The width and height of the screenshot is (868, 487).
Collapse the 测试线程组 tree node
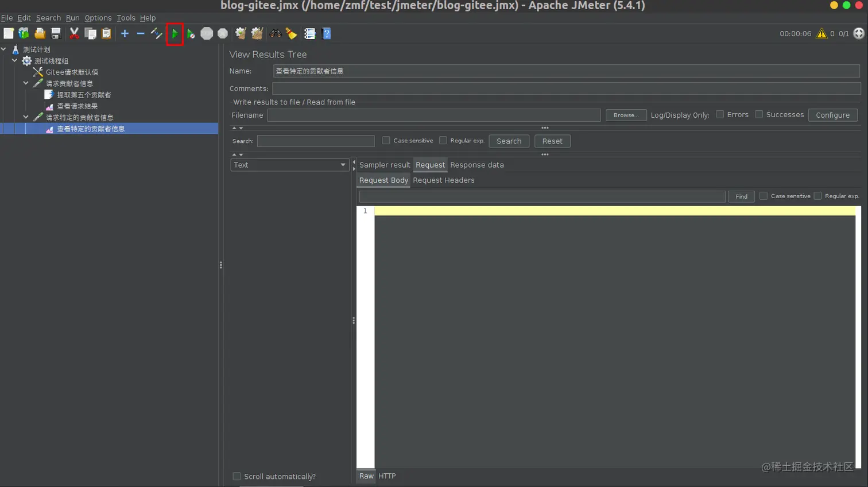15,60
